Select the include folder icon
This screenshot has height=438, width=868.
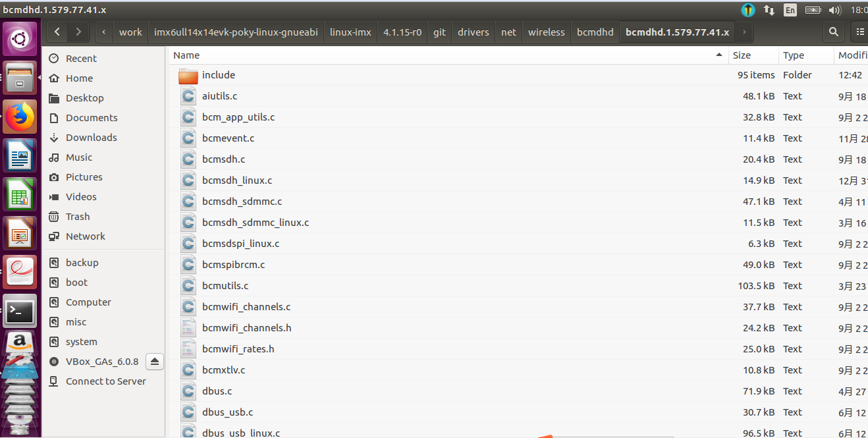pos(188,75)
